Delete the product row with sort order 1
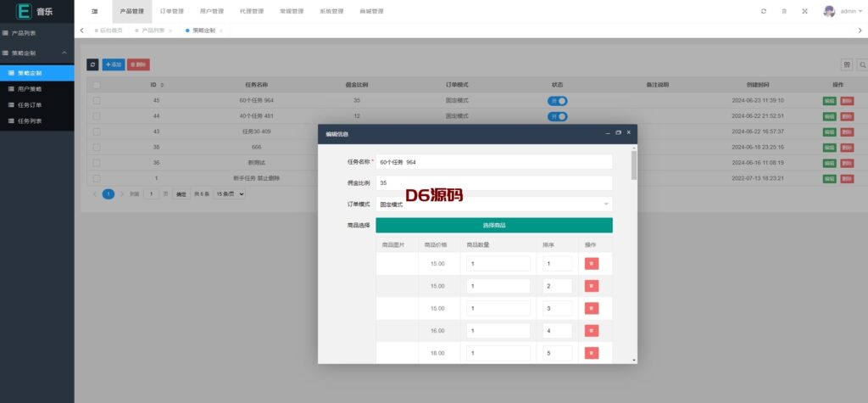The image size is (868, 403). 591,264
